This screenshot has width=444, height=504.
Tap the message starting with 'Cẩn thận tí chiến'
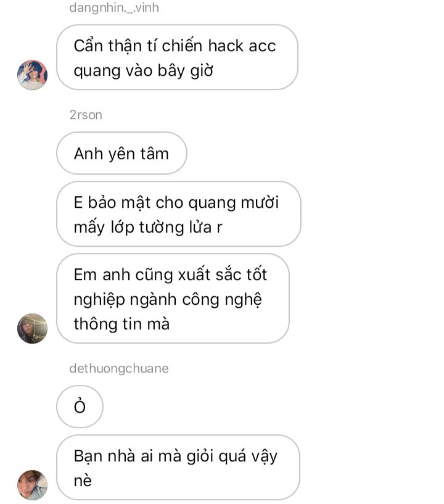pyautogui.click(x=177, y=57)
